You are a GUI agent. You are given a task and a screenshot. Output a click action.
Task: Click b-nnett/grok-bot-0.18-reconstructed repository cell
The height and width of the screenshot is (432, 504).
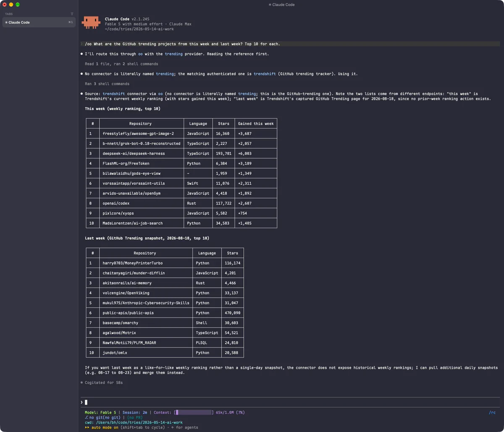(x=142, y=144)
